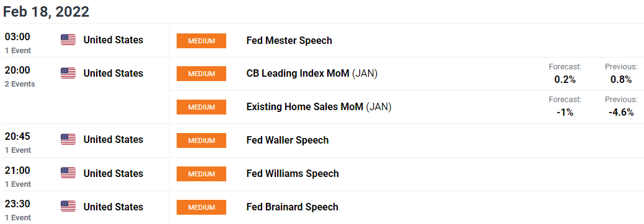
Task: Click the US flag in the 20:45 row
Action: [x=68, y=139]
